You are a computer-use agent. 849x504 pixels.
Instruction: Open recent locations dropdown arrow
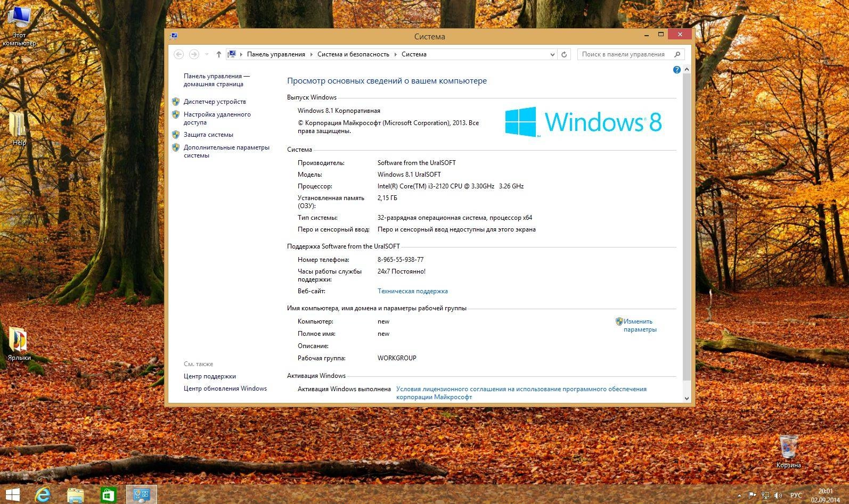(207, 54)
